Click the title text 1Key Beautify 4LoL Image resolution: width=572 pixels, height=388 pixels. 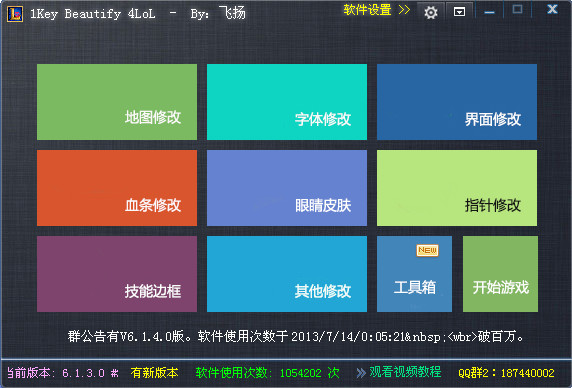tap(92, 14)
